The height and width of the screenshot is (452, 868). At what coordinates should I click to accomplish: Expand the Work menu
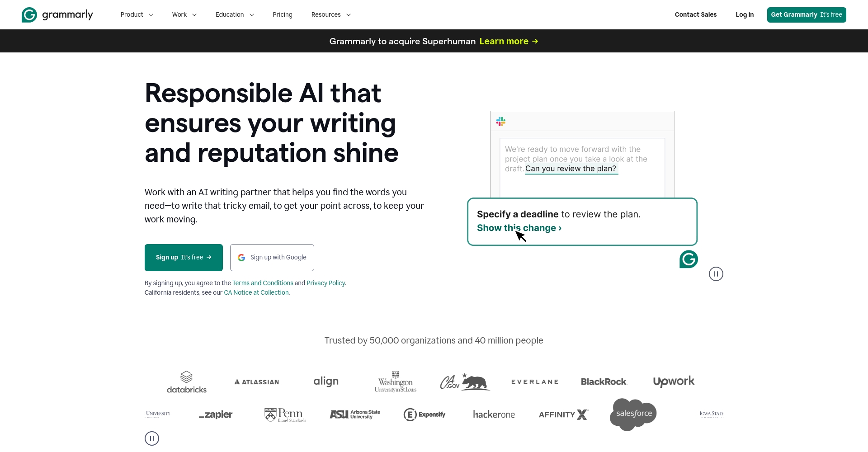(x=184, y=14)
